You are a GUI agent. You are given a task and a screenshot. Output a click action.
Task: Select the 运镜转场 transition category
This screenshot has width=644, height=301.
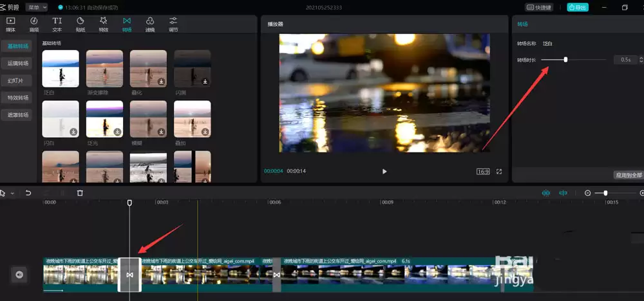18,64
